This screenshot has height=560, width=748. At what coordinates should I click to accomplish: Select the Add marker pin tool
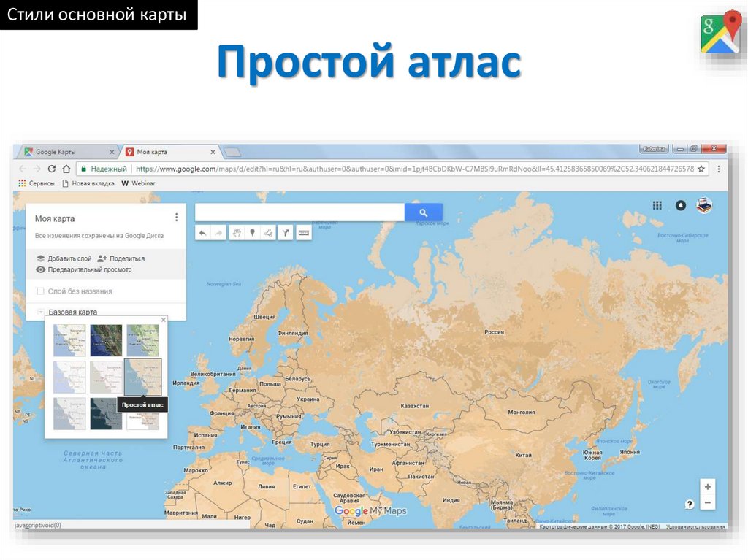252,233
